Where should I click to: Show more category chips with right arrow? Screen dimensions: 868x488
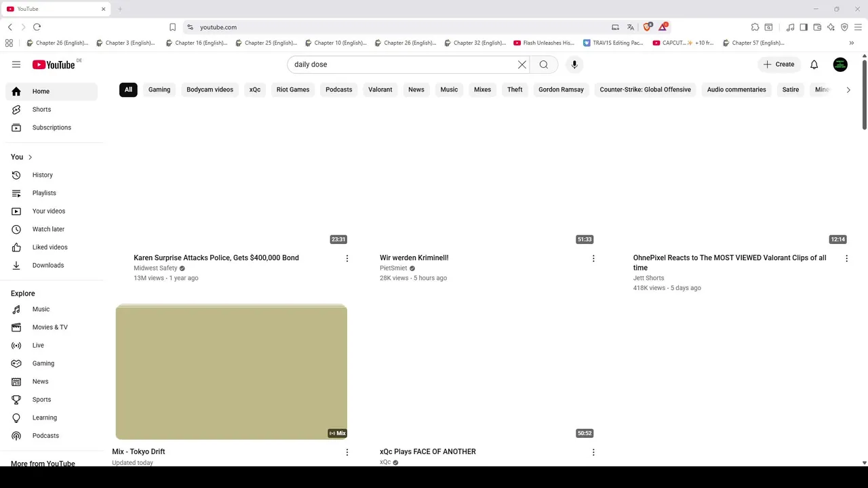pos(848,89)
